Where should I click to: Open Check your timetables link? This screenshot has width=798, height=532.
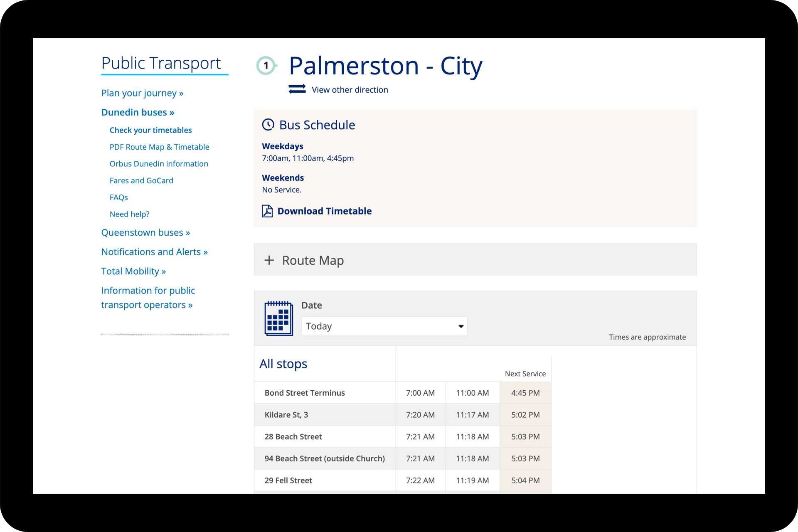click(150, 130)
